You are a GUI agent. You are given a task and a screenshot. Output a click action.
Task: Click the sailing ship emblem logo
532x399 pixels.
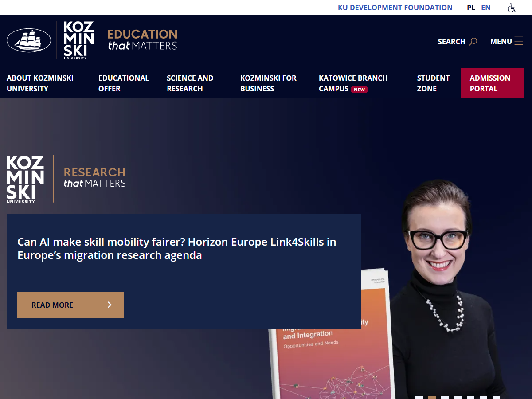[x=29, y=40]
